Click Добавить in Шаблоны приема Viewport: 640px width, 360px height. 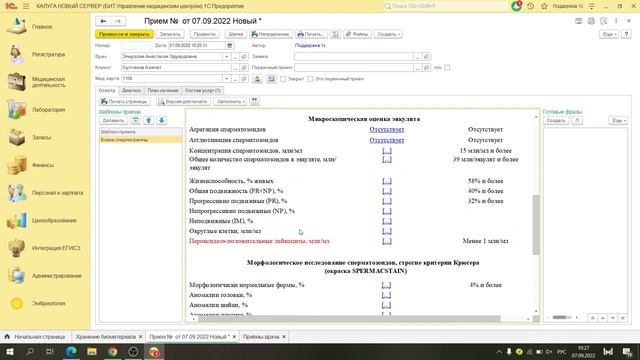113,120
